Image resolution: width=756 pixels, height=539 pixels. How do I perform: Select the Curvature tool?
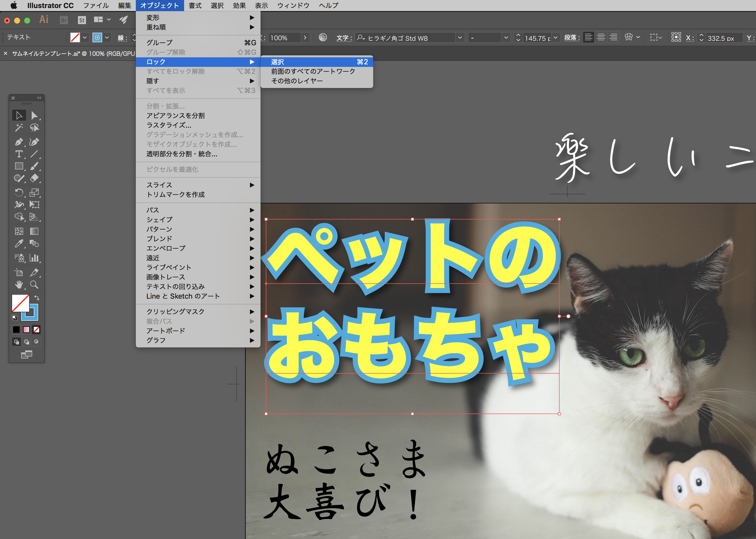[34, 142]
